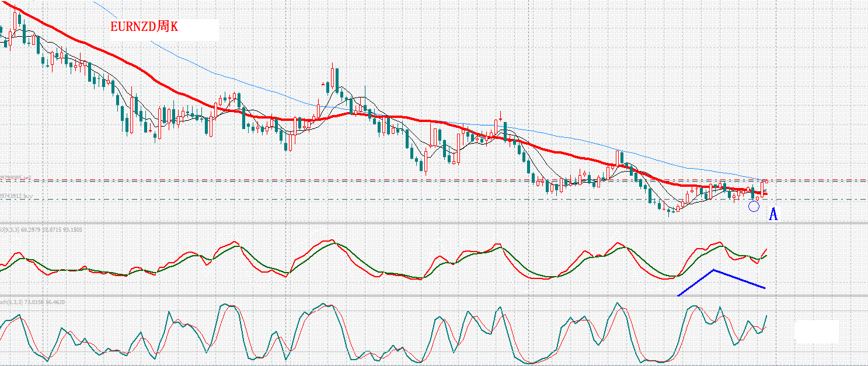Select the (5,3,3) stochastic indicator values label
Image resolution: width=868 pixels, height=366 pixels.
(x=32, y=302)
